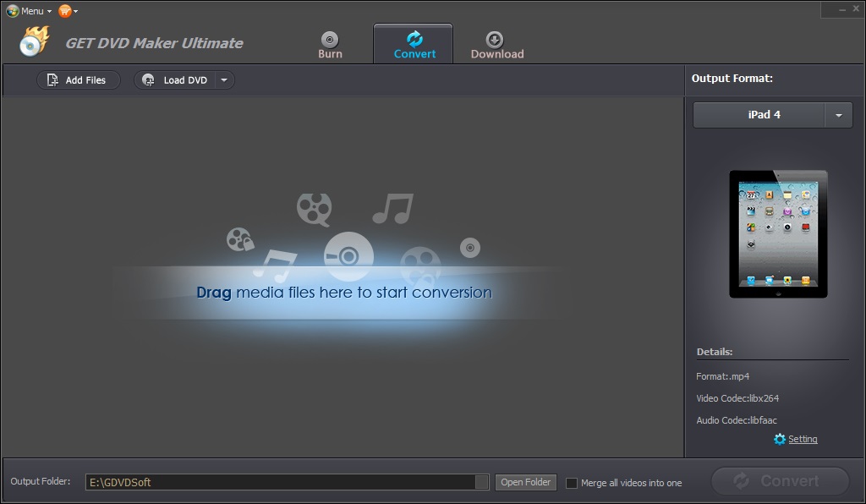
Task: Click the Open Folder button
Action: (x=525, y=482)
